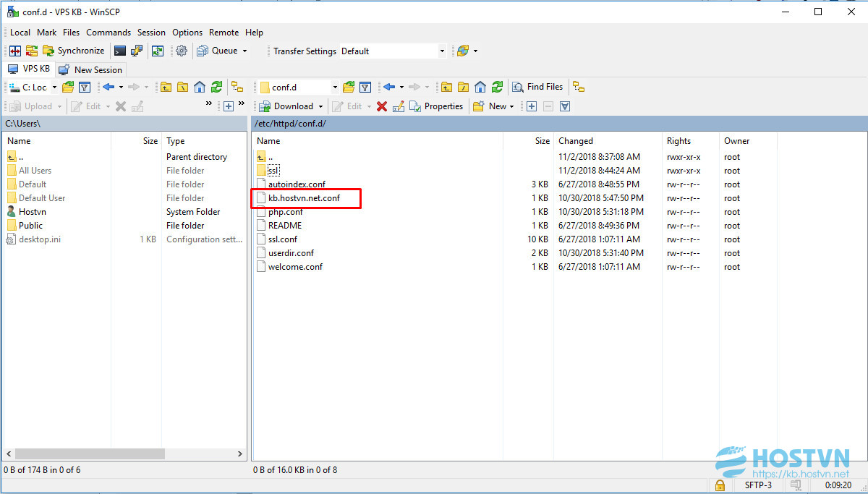Click the Synchronize Browsing icon
Image resolution: width=868 pixels, height=494 pixels.
point(32,51)
